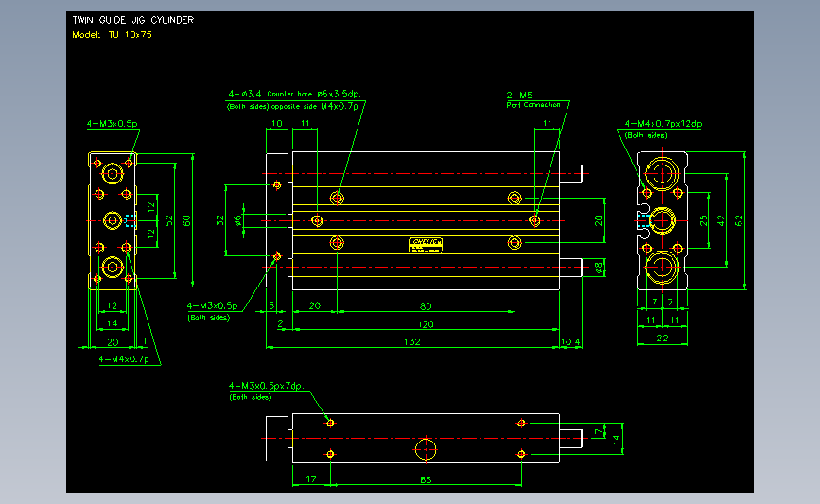Click the "2-M5" callout text

519,96
